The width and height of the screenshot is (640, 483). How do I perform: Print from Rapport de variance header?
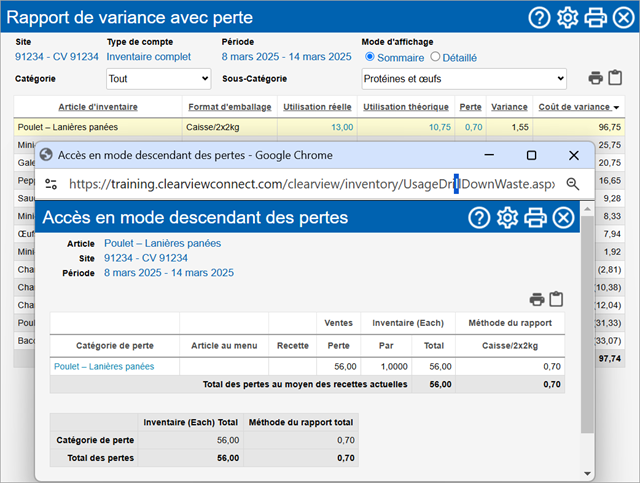coord(596,18)
